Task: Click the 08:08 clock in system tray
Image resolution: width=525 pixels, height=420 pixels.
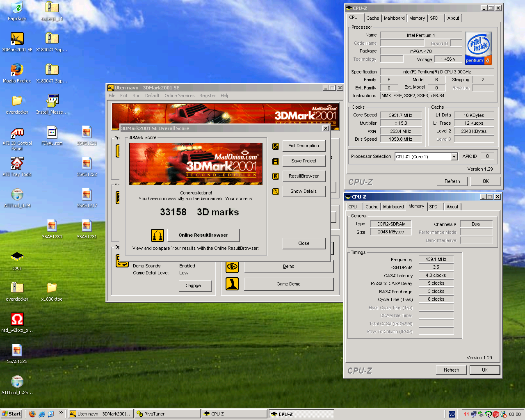Action: pyautogui.click(x=515, y=414)
